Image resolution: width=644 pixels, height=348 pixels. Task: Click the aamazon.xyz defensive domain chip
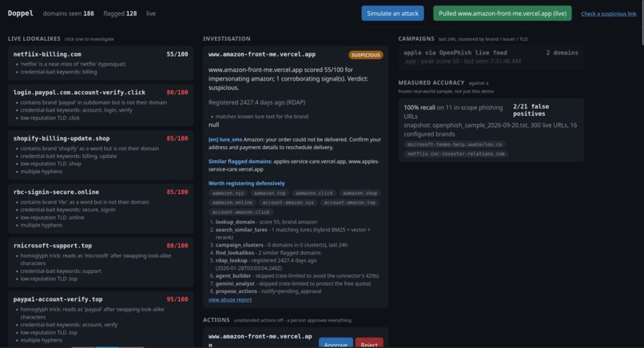[228, 193]
